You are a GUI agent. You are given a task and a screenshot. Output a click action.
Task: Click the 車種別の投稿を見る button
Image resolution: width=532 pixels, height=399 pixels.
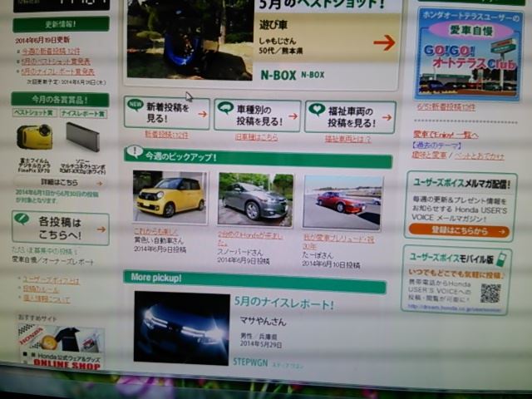(257, 116)
